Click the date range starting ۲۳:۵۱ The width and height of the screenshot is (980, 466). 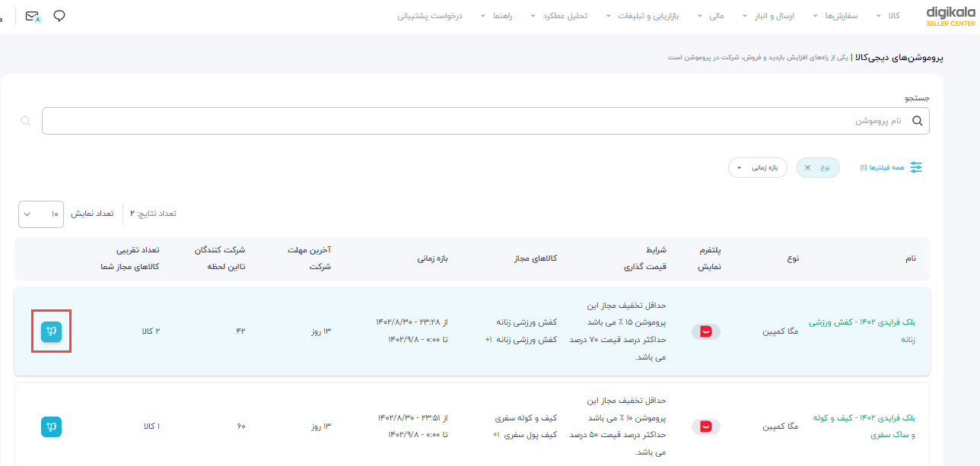pos(412,426)
